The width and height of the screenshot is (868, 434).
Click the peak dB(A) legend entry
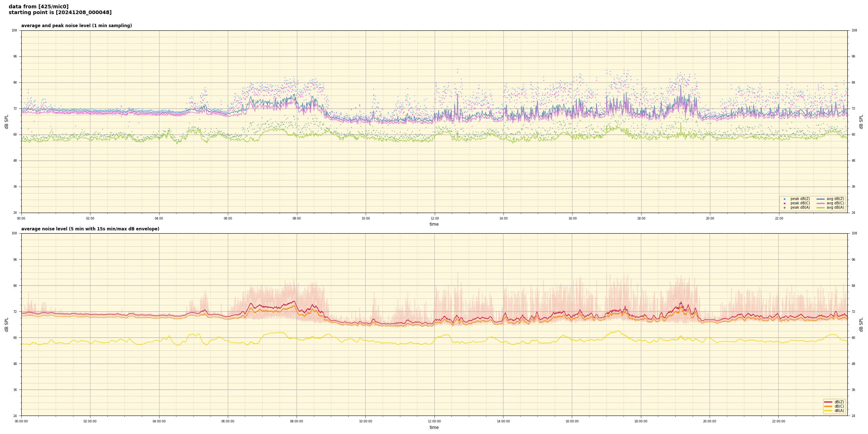800,208
